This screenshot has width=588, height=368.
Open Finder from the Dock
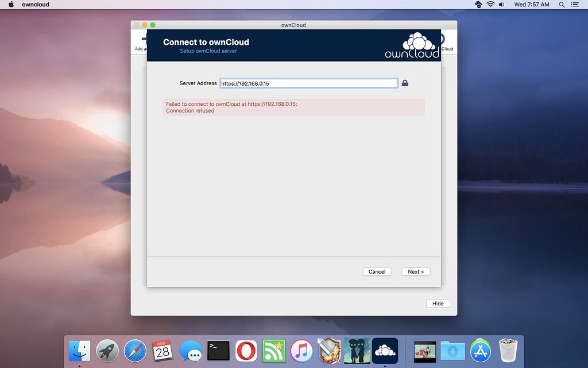coord(79,351)
